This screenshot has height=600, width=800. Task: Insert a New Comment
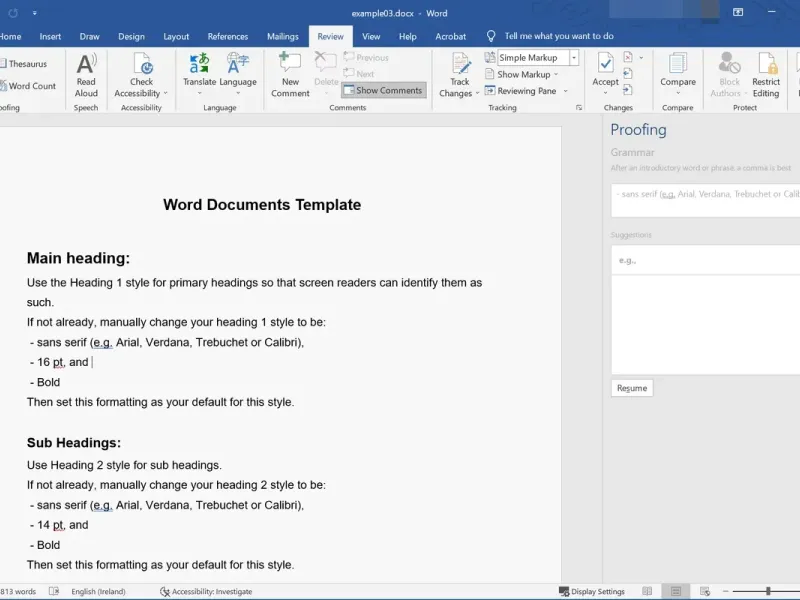(290, 76)
